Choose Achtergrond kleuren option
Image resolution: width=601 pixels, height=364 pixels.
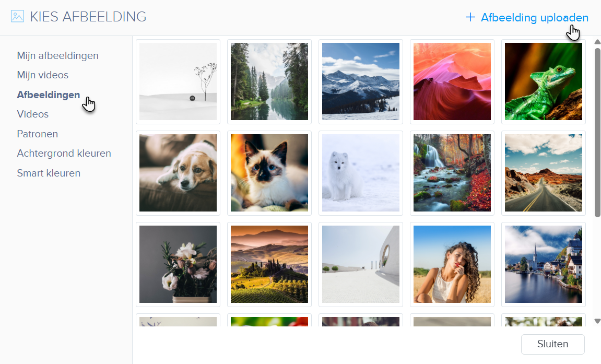click(x=64, y=153)
